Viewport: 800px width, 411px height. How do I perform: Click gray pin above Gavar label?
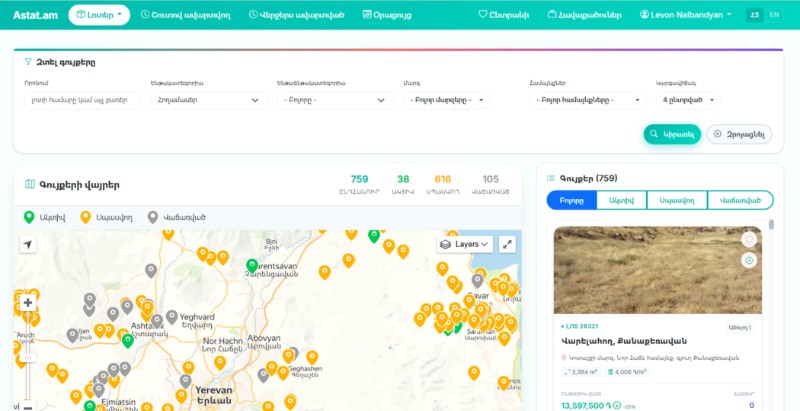(477, 280)
